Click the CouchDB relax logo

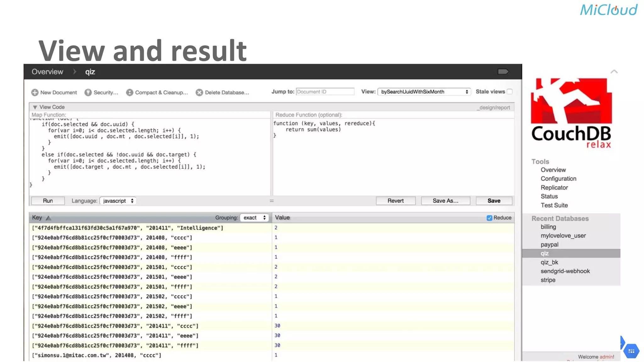coord(571,113)
